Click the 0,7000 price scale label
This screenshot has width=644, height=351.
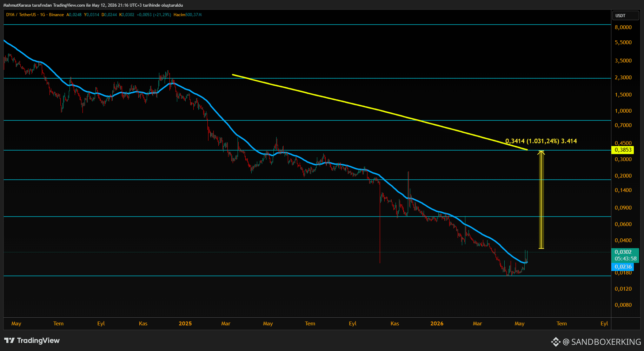coord(623,125)
